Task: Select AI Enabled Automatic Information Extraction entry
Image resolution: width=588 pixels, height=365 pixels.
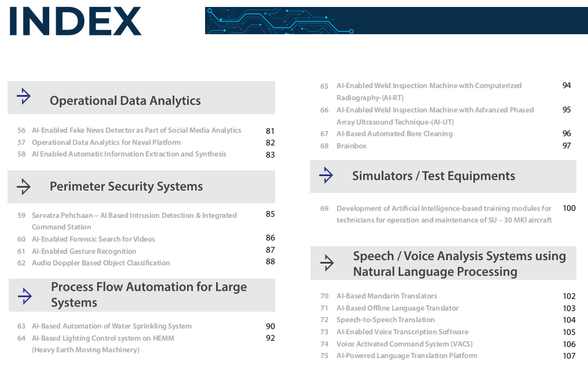Action: point(129,154)
